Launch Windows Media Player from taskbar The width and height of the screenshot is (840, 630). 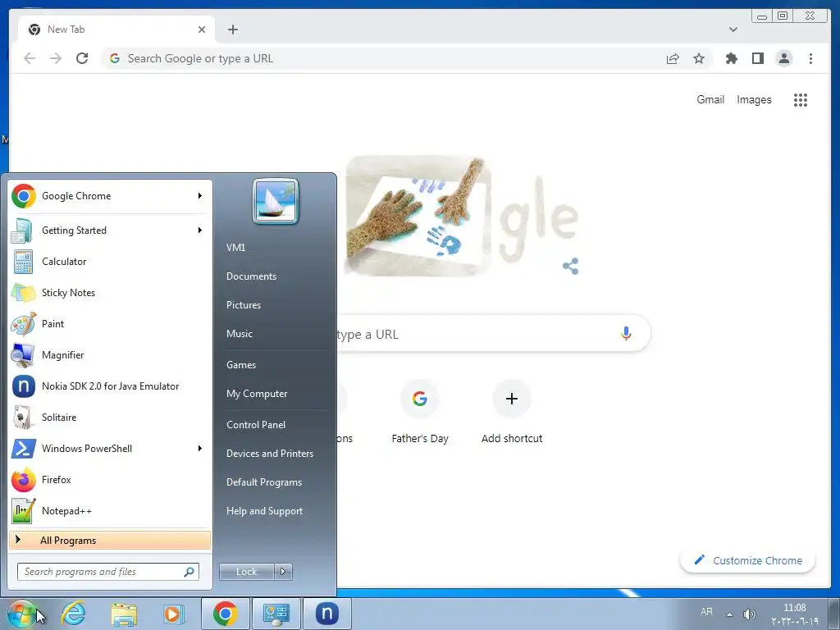click(x=172, y=614)
